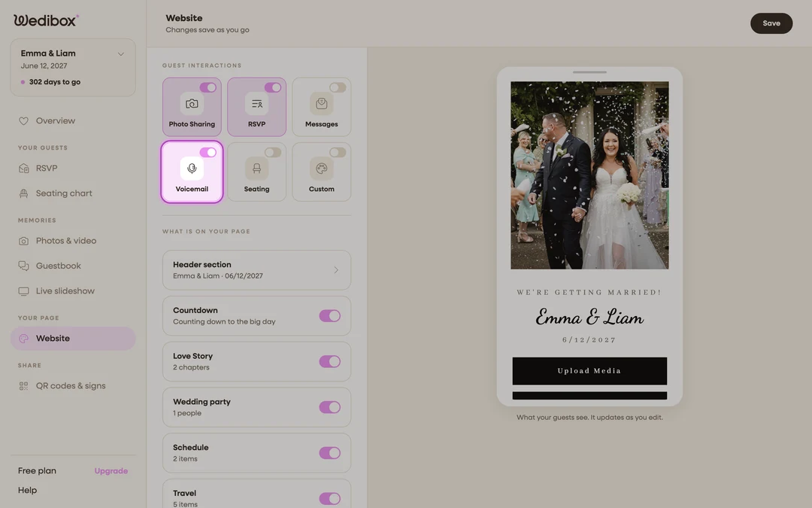
Task: Turn off the Countdown section toggle
Action: coord(330,315)
